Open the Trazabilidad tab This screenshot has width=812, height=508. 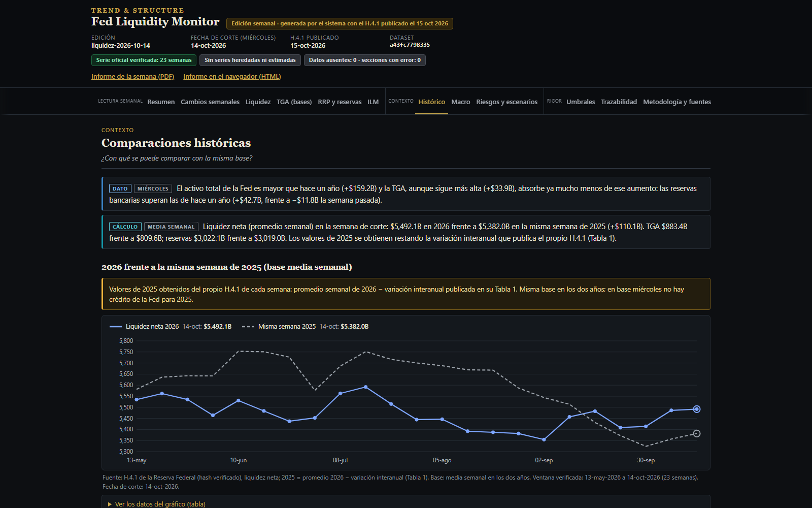(x=619, y=102)
